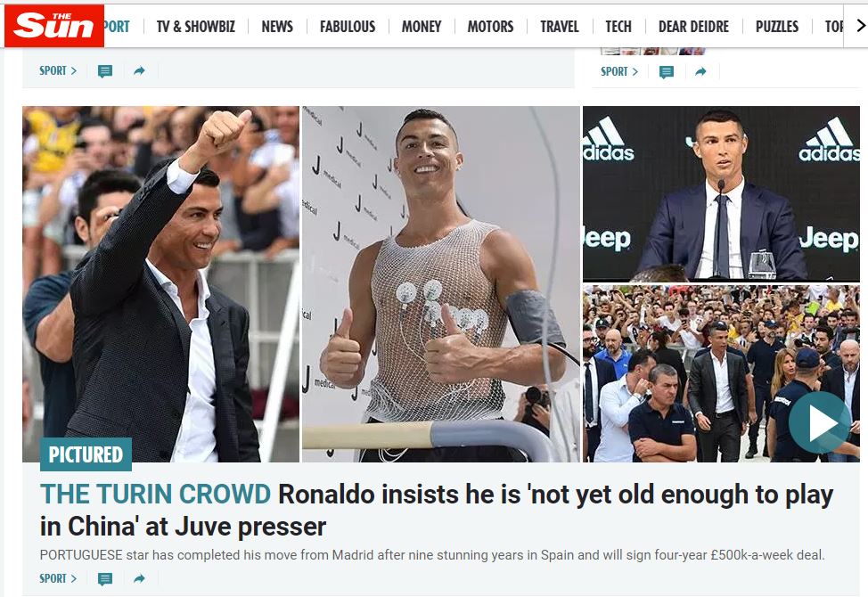Click The Sun logo

(53, 26)
